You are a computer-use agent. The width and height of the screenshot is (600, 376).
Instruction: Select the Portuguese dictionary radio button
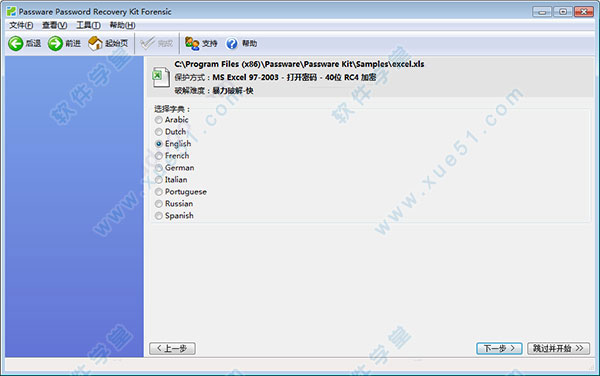tap(159, 192)
